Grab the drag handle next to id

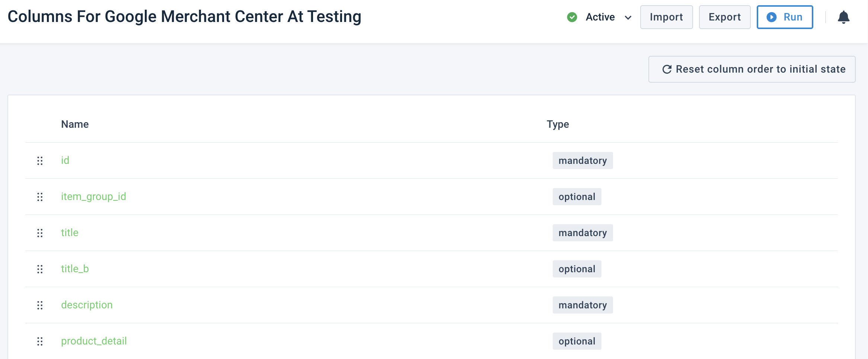[x=40, y=161]
